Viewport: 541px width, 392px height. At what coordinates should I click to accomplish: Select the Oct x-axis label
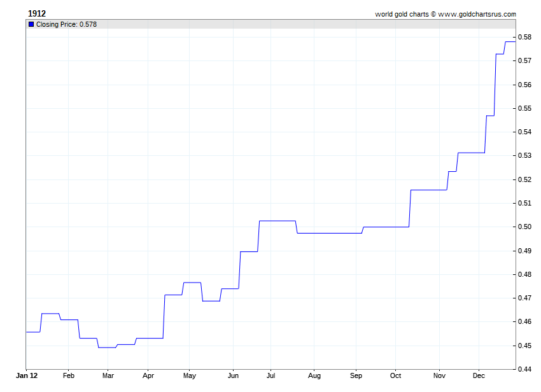tap(395, 375)
